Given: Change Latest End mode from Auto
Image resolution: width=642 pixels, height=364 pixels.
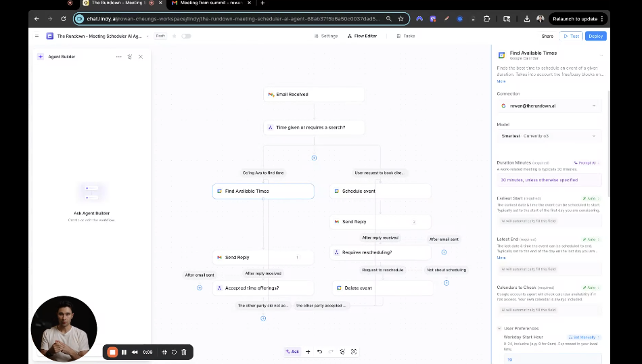Looking at the screenshot, I should point(591,240).
